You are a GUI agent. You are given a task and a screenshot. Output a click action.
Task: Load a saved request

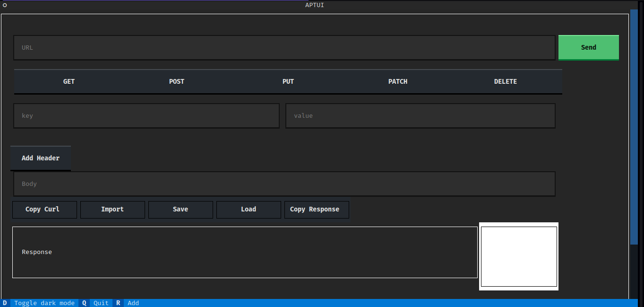pyautogui.click(x=249, y=210)
